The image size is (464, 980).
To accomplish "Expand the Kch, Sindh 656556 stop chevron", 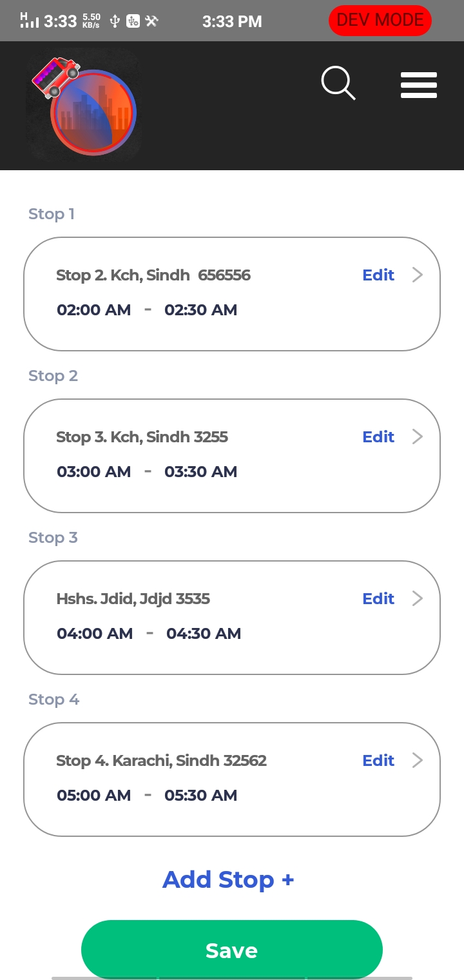I will [418, 275].
